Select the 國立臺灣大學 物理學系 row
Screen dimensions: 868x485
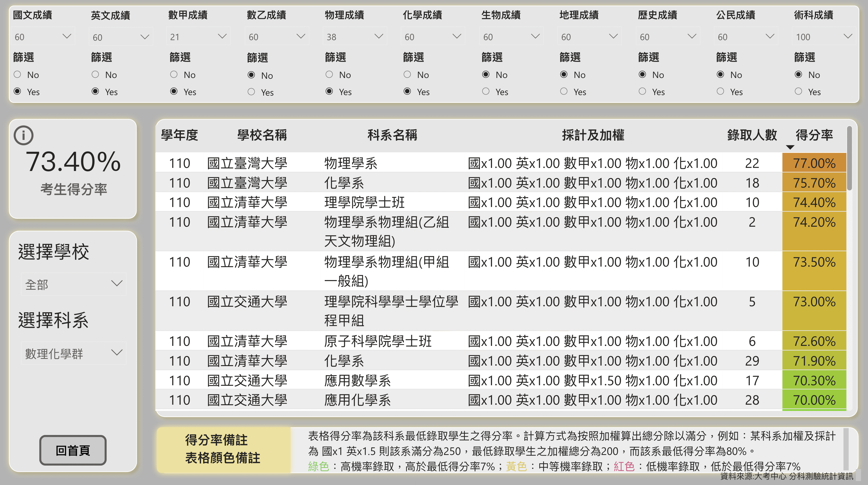tap(350, 163)
